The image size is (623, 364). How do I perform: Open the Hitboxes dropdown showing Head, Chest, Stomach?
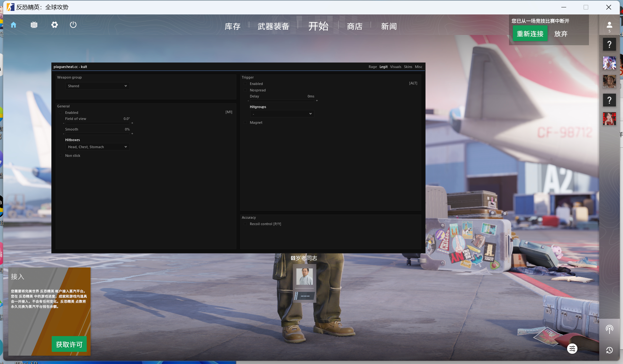point(97,147)
